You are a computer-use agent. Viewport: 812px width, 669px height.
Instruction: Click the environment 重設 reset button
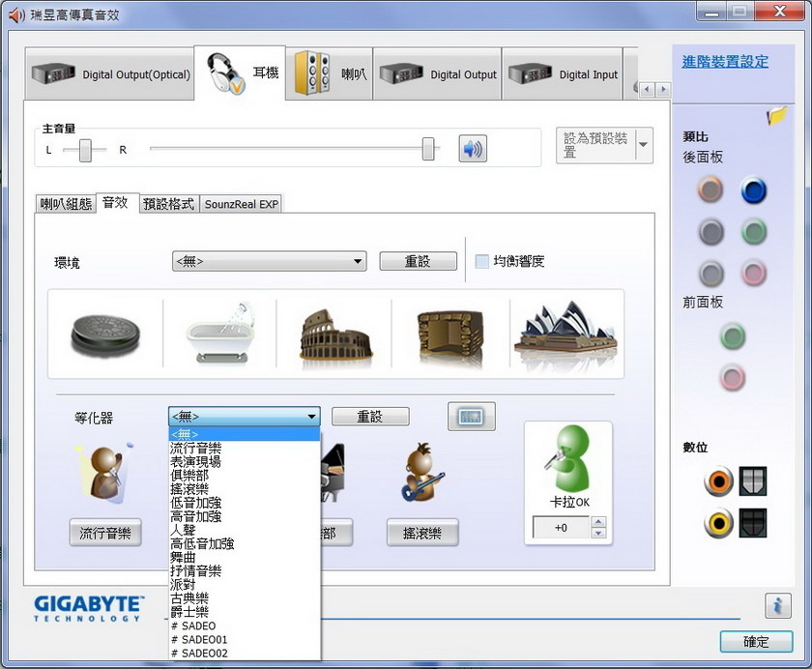[418, 261]
